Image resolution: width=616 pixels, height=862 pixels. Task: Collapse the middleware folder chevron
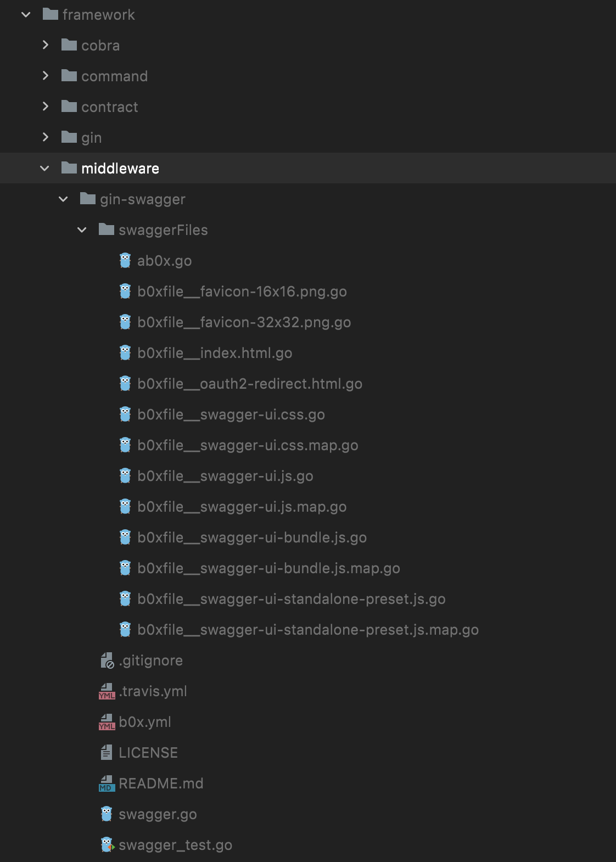coord(44,169)
